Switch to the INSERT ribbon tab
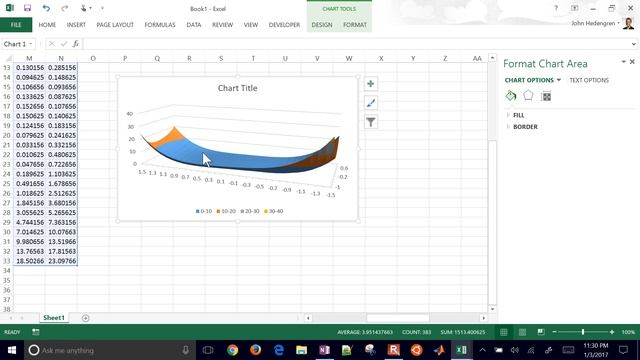640x360 pixels. [76, 25]
